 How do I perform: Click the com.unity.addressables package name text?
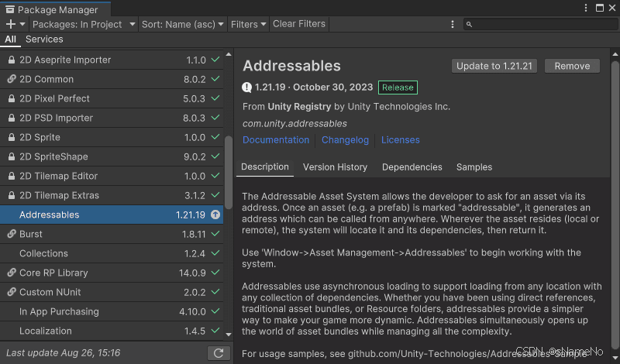tap(294, 124)
